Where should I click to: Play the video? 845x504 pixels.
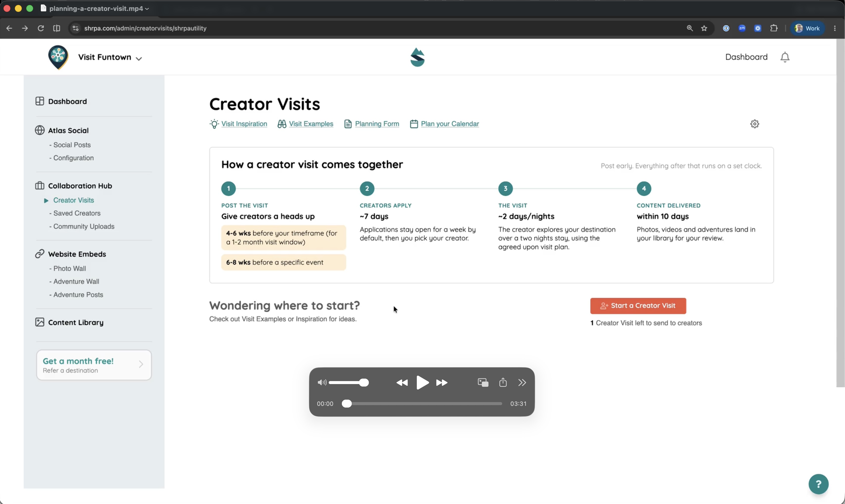pyautogui.click(x=422, y=383)
